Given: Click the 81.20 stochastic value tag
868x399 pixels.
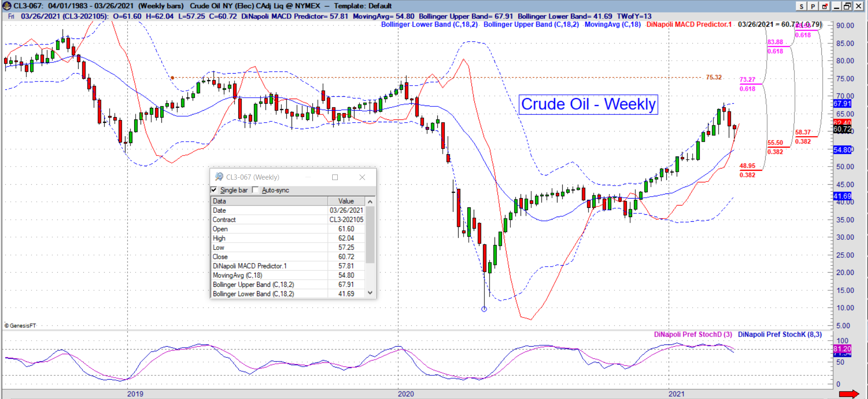Looking at the screenshot, I should pos(842,349).
